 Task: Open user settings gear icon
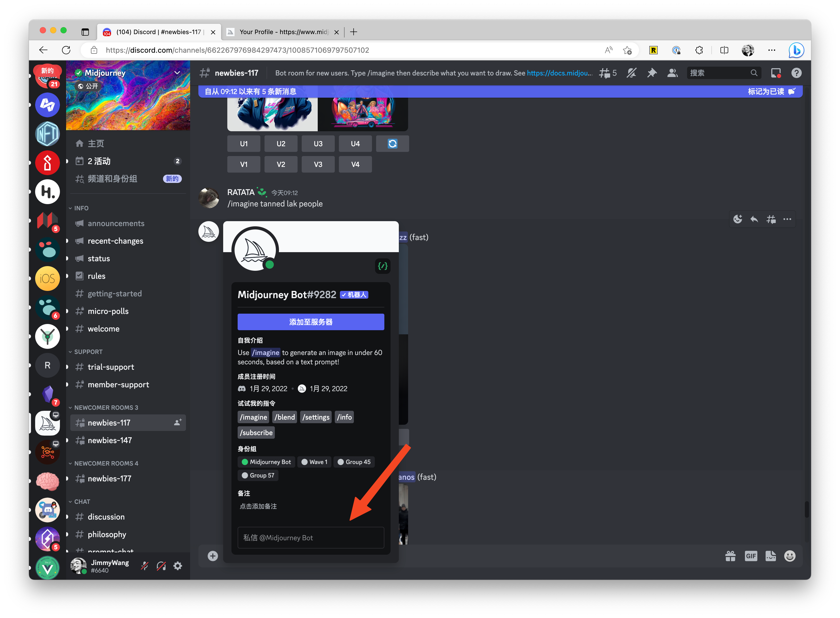(x=178, y=566)
